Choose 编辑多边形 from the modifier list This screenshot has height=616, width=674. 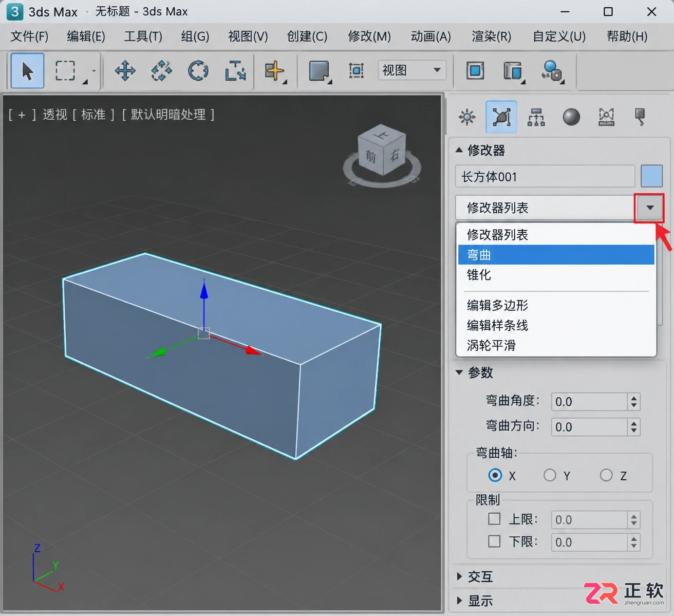click(x=556, y=305)
